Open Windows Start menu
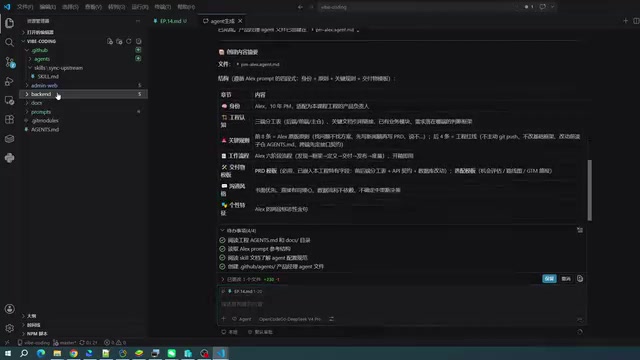The width and height of the screenshot is (640, 360). [8, 353]
